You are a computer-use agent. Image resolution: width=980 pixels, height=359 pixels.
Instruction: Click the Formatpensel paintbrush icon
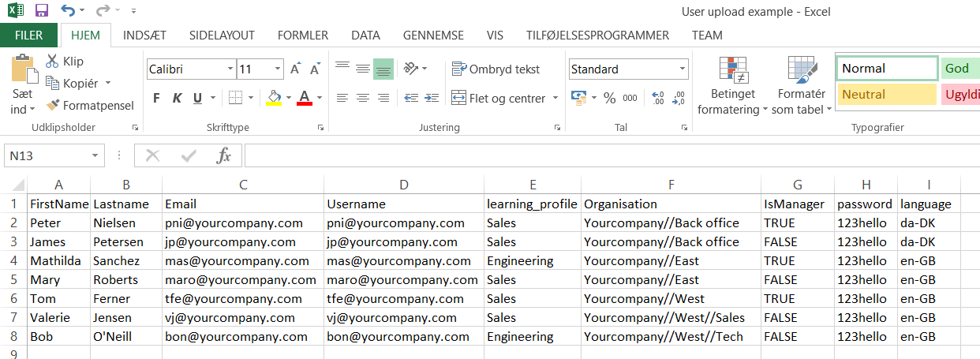(x=53, y=105)
